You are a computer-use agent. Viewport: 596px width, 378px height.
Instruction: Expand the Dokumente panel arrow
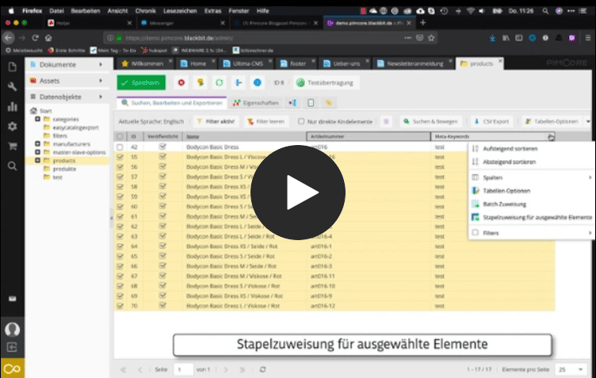click(x=101, y=65)
